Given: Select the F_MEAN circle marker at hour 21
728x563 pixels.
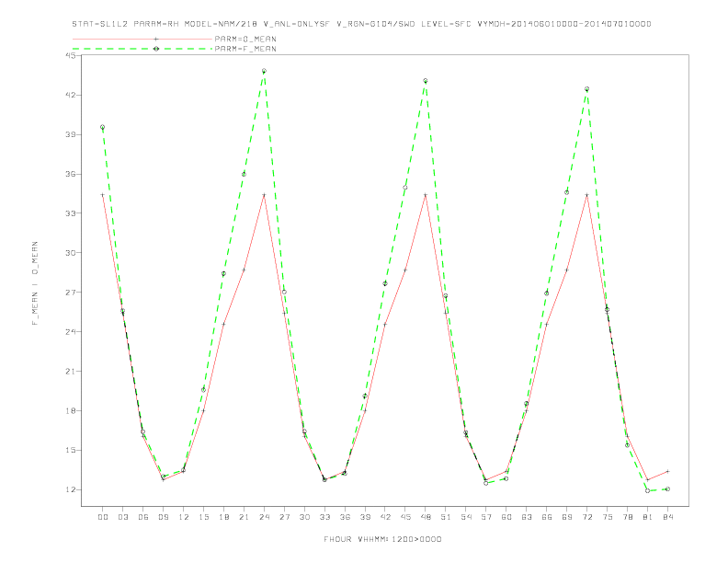Looking at the screenshot, I should coord(244,174).
